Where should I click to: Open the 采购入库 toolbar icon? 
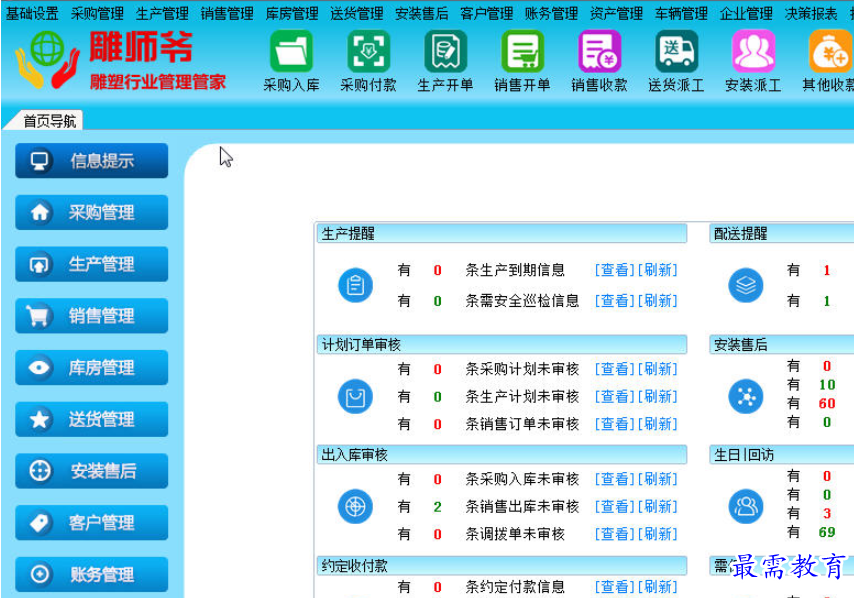click(291, 52)
